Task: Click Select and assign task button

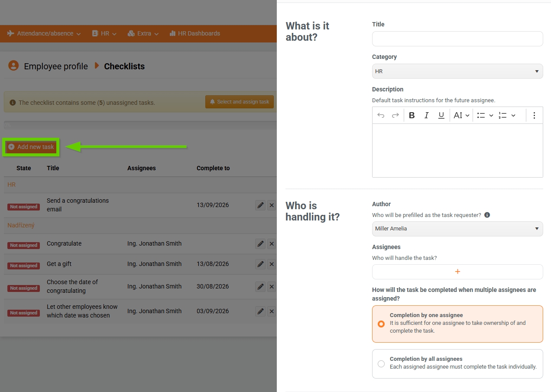Action: tap(240, 102)
